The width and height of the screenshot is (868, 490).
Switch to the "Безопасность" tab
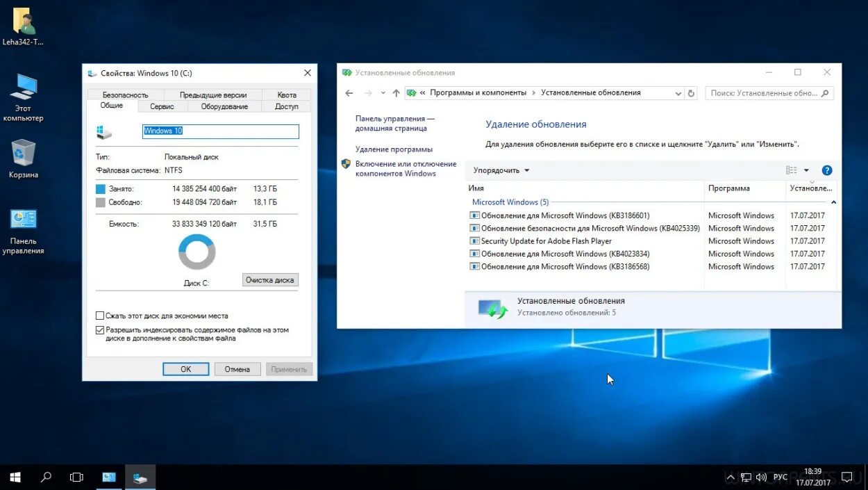[126, 95]
